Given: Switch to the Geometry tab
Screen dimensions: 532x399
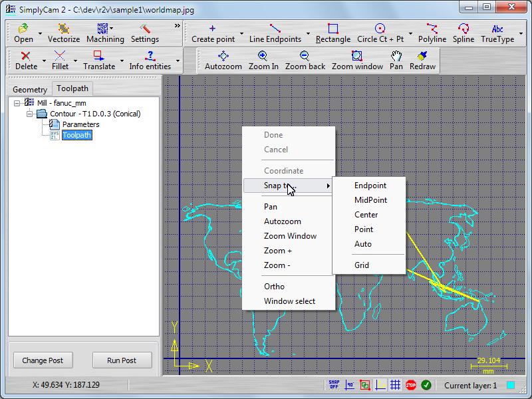Looking at the screenshot, I should [x=30, y=89].
